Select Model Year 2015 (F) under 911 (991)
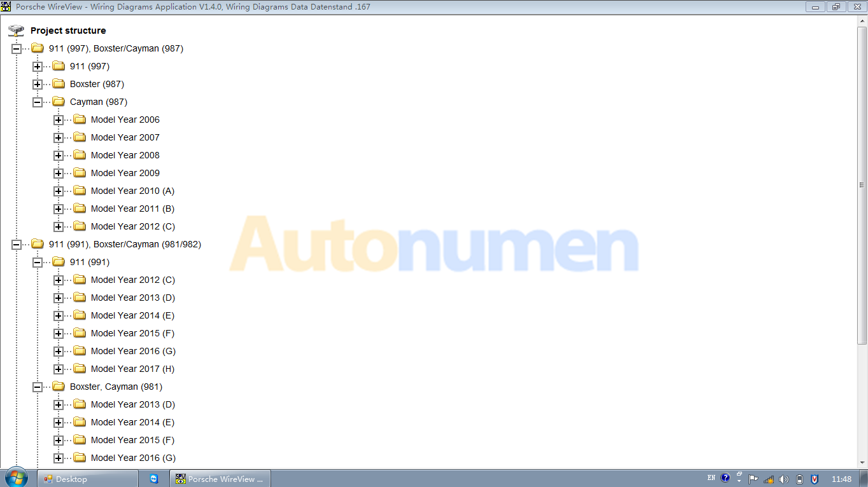This screenshot has height=487, width=868. click(x=132, y=333)
